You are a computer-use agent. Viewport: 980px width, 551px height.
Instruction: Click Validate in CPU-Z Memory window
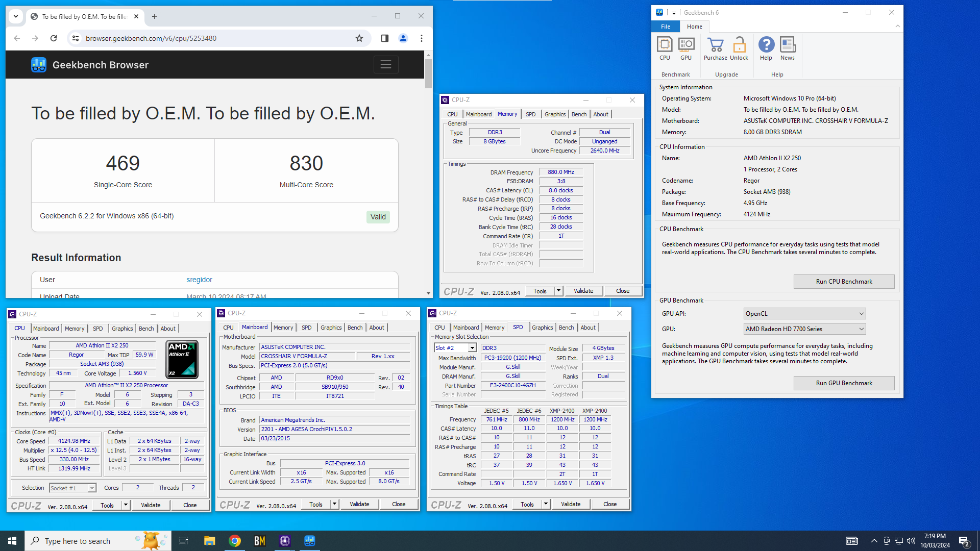tap(583, 291)
